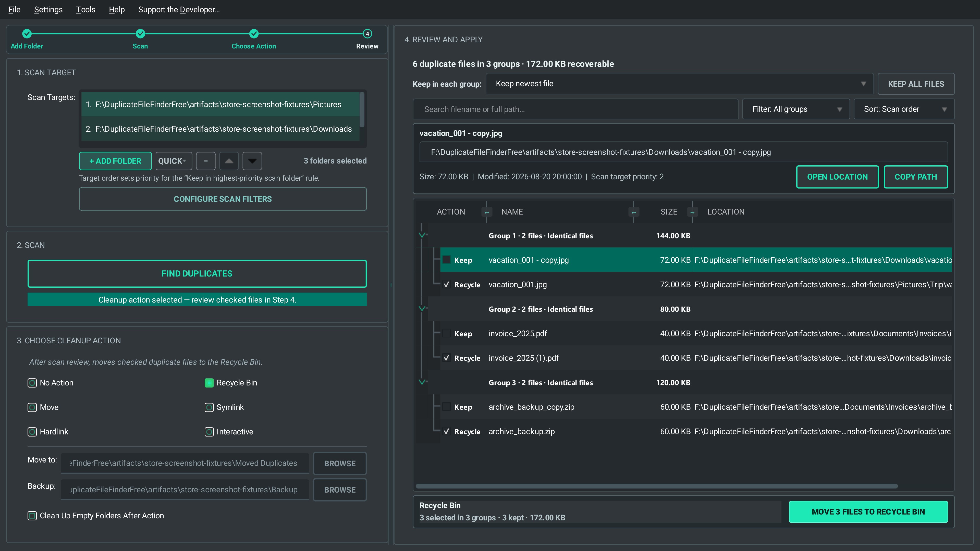The width and height of the screenshot is (980, 551).
Task: Collapse Group 2 in results tree
Action: [422, 308]
